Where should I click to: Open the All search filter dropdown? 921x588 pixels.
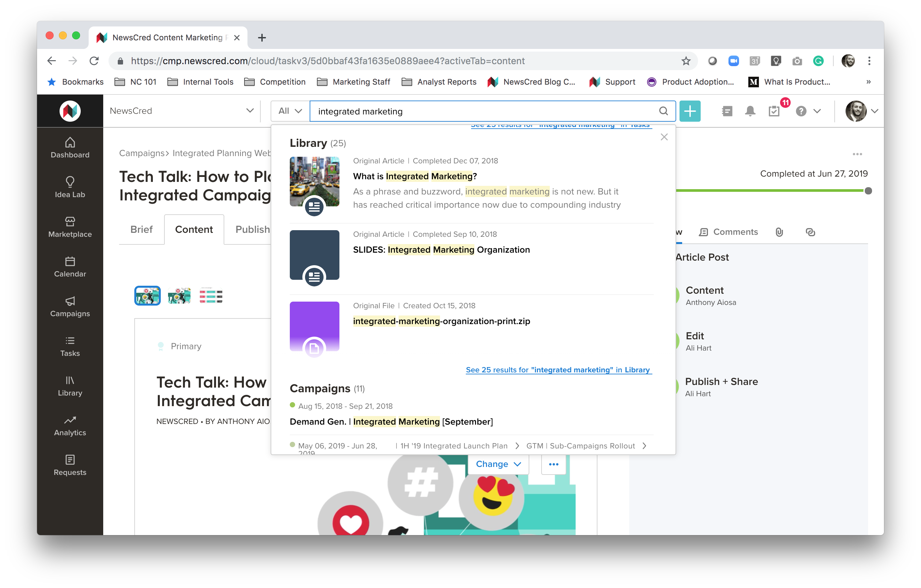point(290,111)
